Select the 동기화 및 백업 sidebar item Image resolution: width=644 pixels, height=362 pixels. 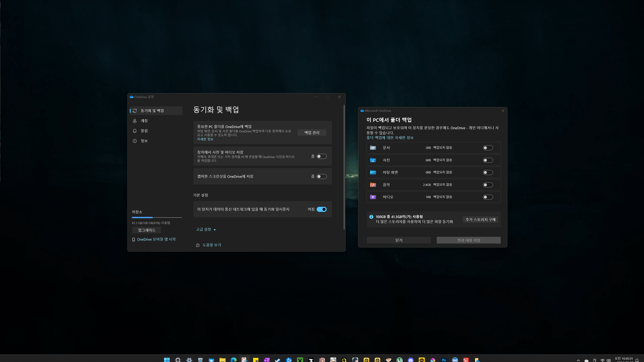coord(156,111)
